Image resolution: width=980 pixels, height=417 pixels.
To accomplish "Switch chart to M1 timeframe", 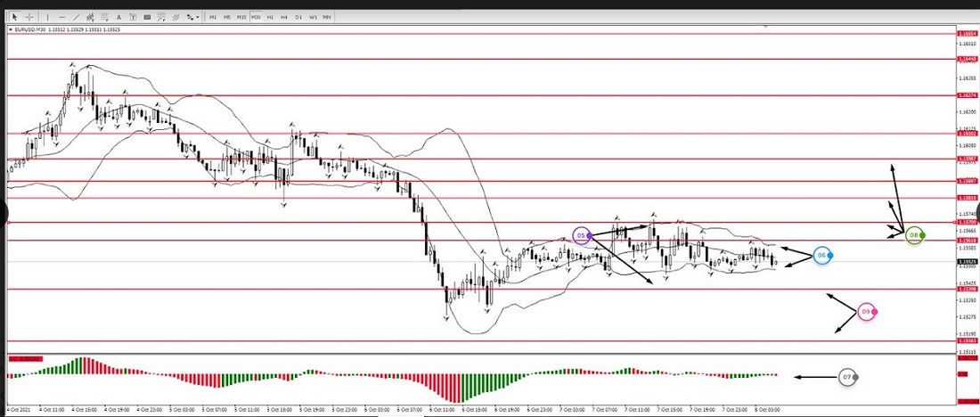I will tap(213, 17).
